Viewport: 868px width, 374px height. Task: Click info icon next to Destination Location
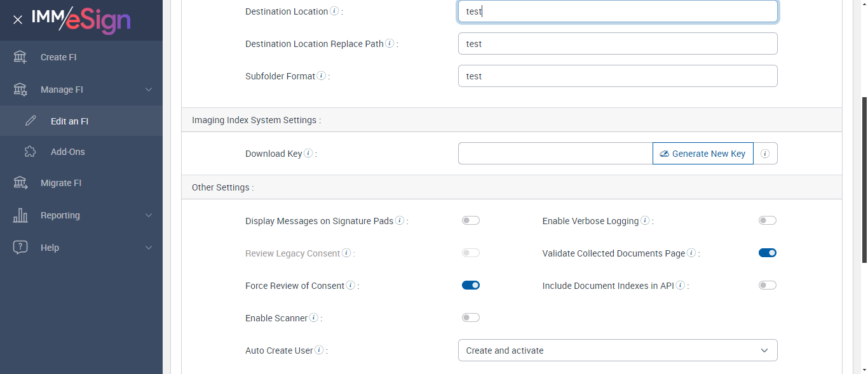click(334, 11)
